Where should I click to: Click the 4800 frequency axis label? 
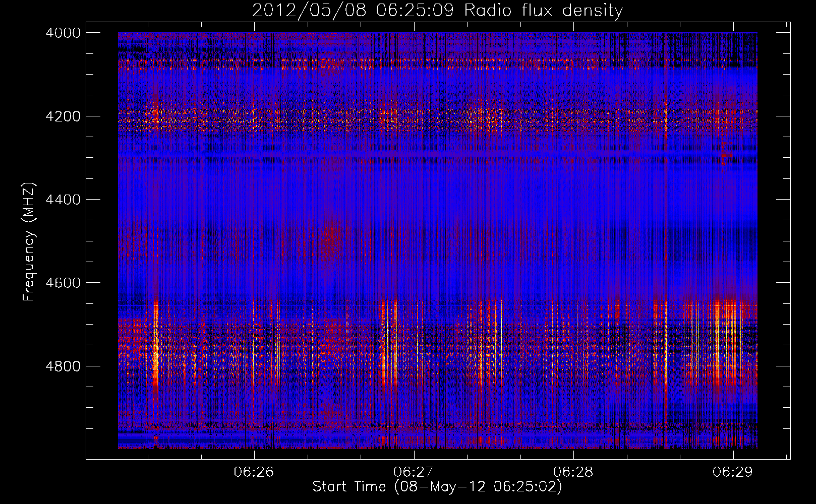pyautogui.click(x=63, y=366)
